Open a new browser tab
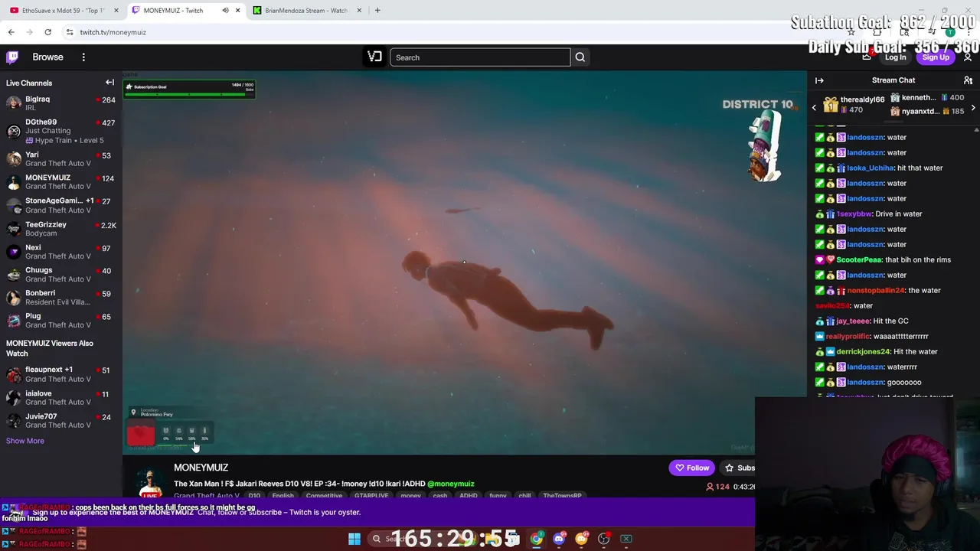 (x=377, y=11)
